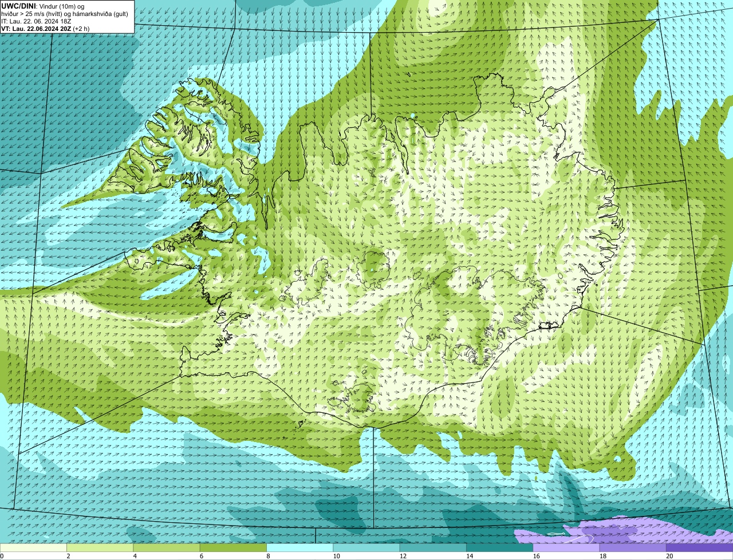Viewport: 733px width, 560px height.
Task: Click the '10' label on the wind scale
Action: click(x=336, y=556)
